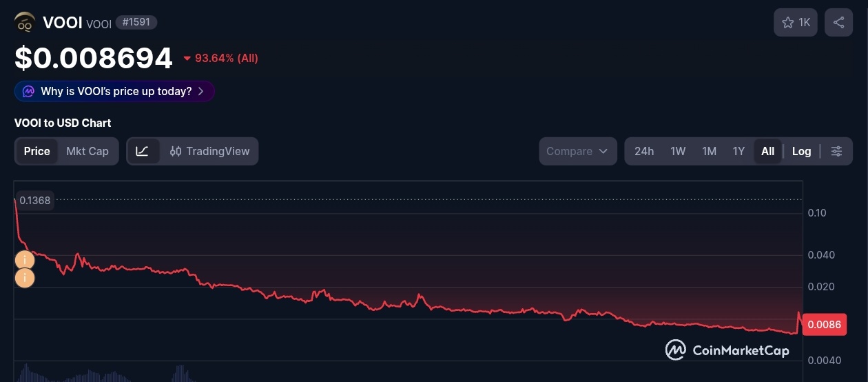Viewport: 868px width, 382px height.
Task: Toggle the Log scale option
Action: (x=802, y=151)
